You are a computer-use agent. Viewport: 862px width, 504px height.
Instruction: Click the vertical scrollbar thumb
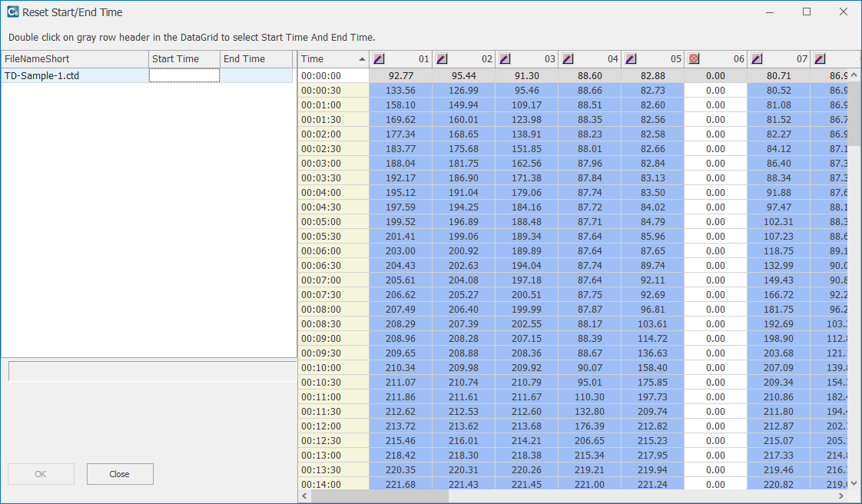coord(854,113)
